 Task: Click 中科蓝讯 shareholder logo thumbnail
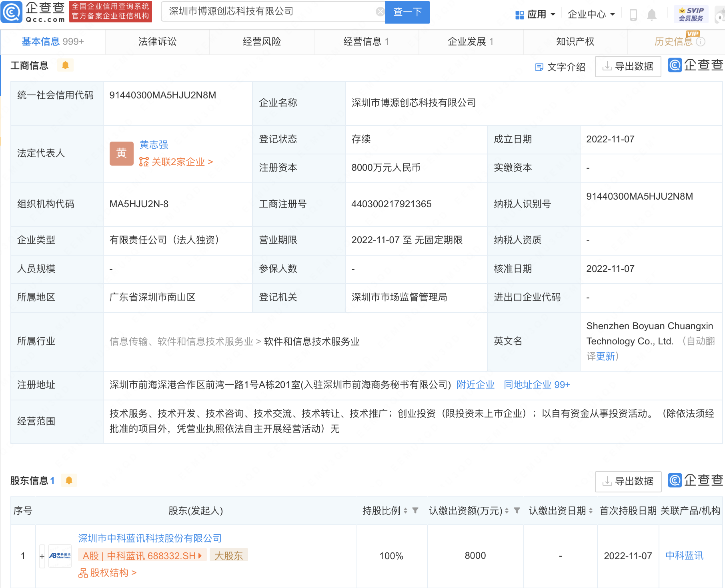(60, 556)
